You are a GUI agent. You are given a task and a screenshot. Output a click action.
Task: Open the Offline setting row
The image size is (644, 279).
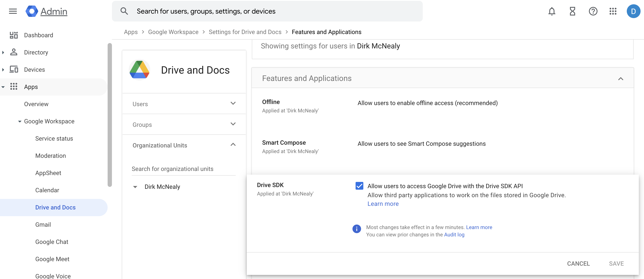(x=443, y=106)
